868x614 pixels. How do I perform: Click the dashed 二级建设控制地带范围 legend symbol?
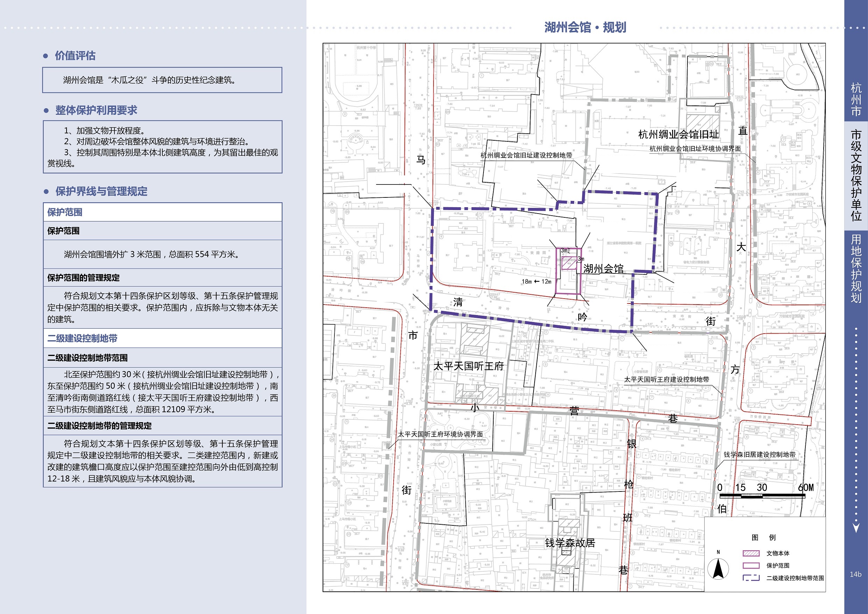pyautogui.click(x=751, y=578)
